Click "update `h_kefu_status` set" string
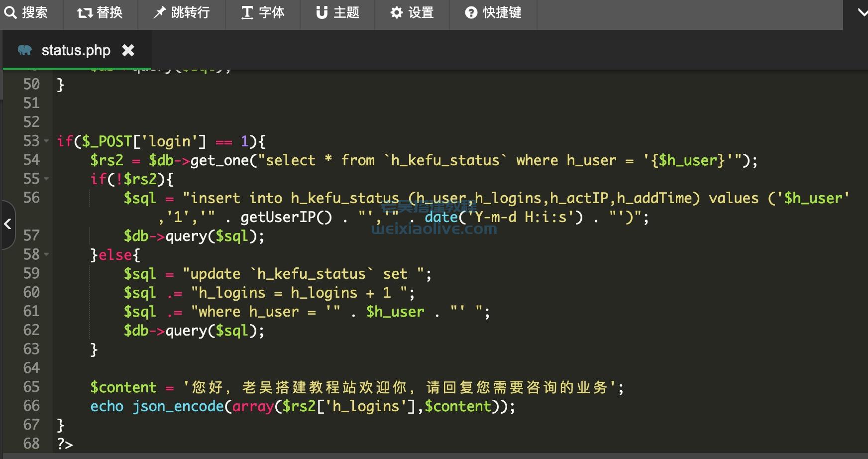 [x=304, y=274]
